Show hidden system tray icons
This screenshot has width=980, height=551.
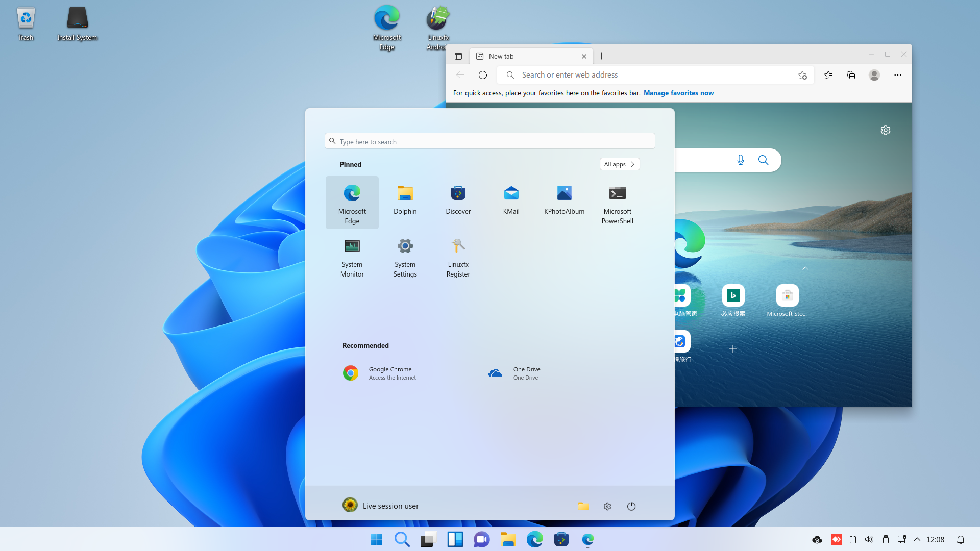917,539
